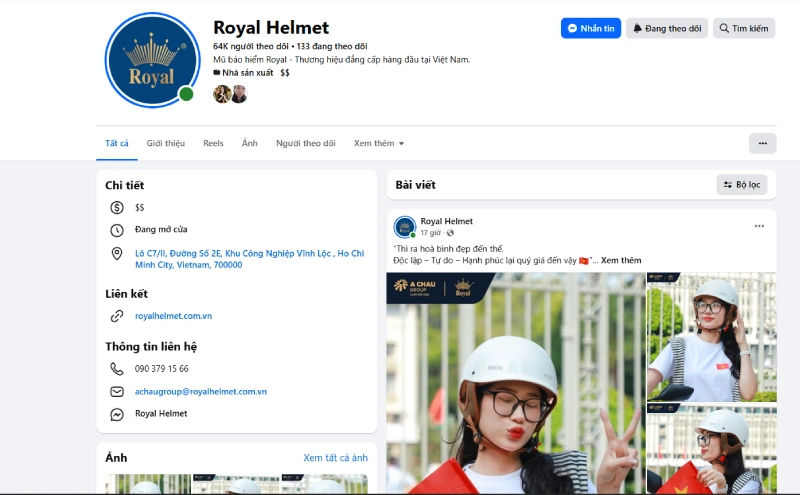The image size is (800, 495).
Task: Expand the Xem thêm dropdown
Action: [x=379, y=143]
